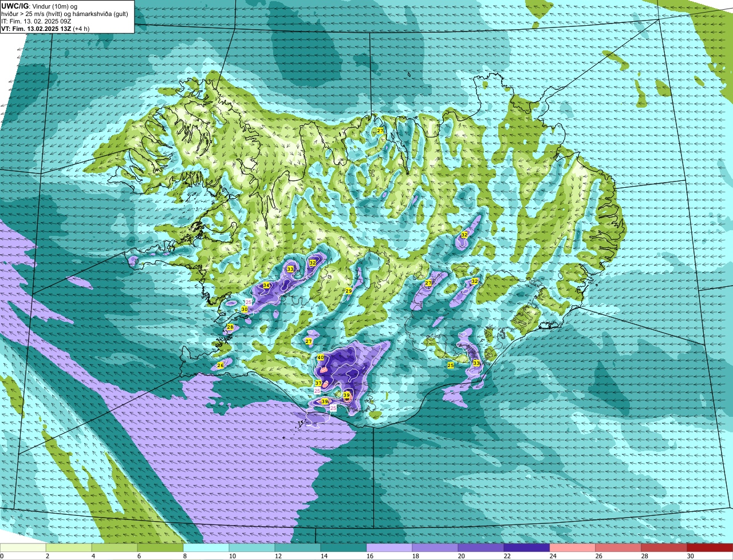This screenshot has height=560, width=733.
Task: Click the yellow gust label 28
Action: point(230,328)
